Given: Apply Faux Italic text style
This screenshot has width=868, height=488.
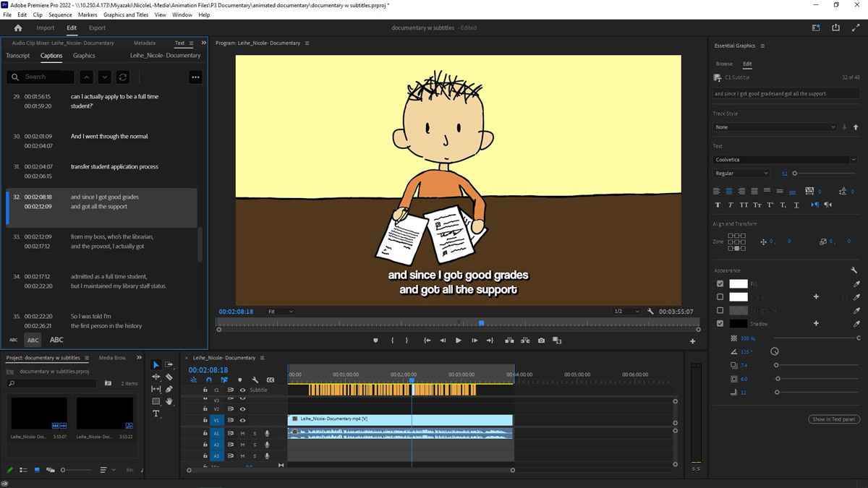Looking at the screenshot, I should pyautogui.click(x=731, y=205).
